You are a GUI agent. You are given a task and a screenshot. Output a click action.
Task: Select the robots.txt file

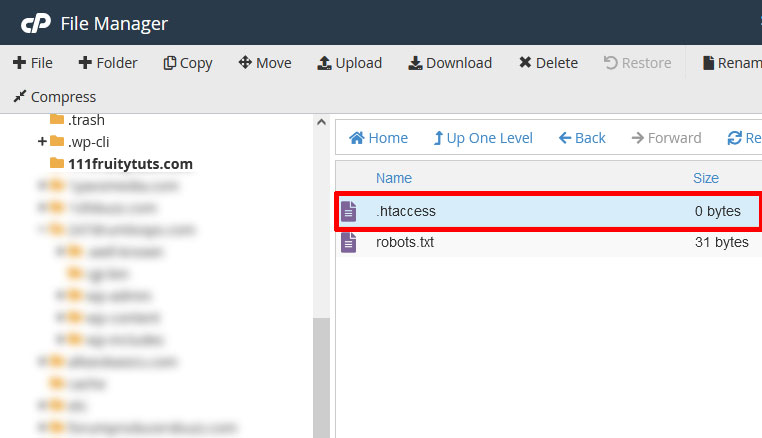pyautogui.click(x=405, y=242)
